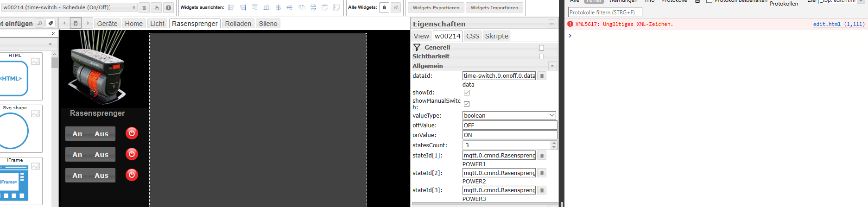This screenshot has width=868, height=207.
Task: Toggle the showId checkbox
Action: (x=467, y=93)
